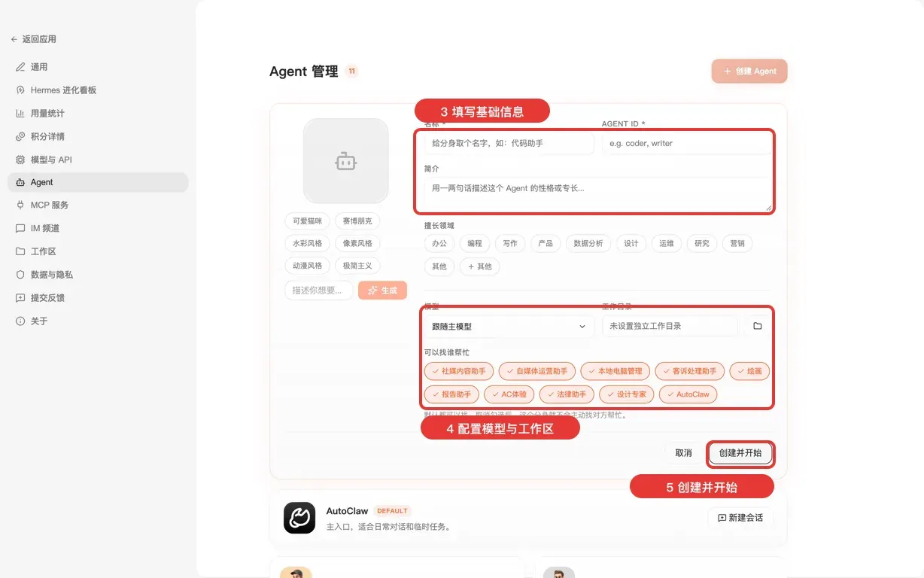Uncheck 报告助手 helper
The image size is (924, 578).
[x=451, y=394]
